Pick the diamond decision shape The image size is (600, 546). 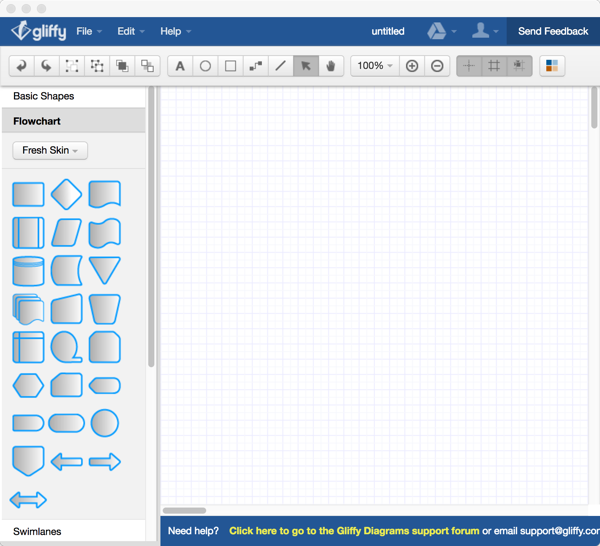[x=66, y=194]
